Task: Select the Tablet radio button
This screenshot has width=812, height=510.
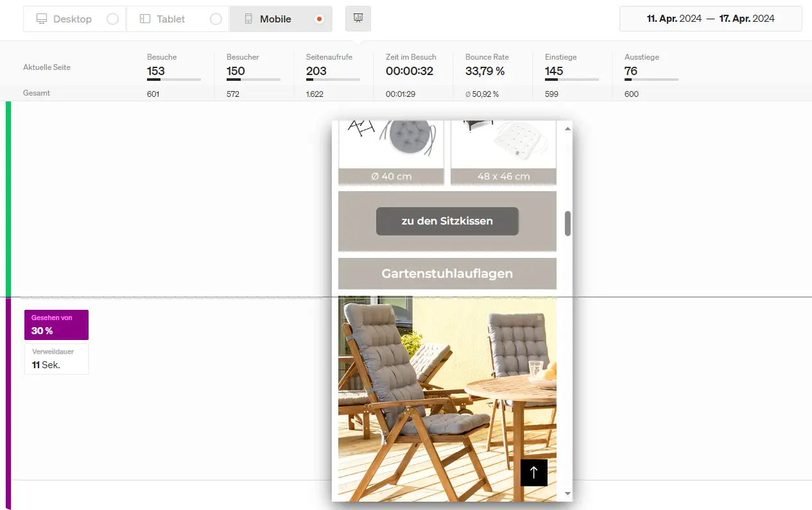Action: [x=216, y=19]
